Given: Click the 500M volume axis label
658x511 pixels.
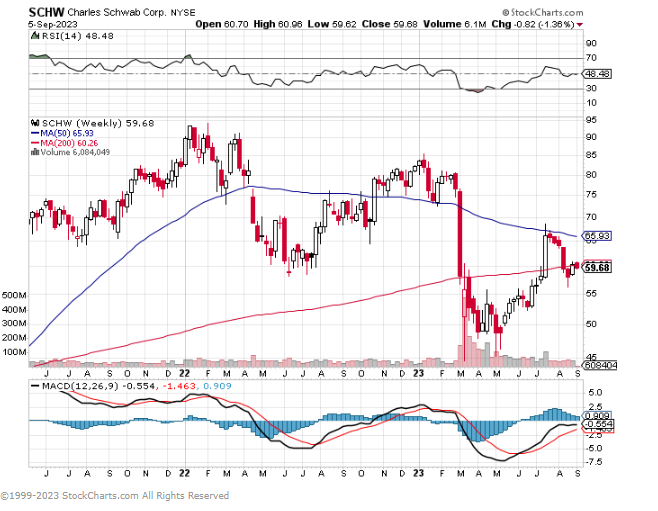Looking at the screenshot, I should click(14, 295).
